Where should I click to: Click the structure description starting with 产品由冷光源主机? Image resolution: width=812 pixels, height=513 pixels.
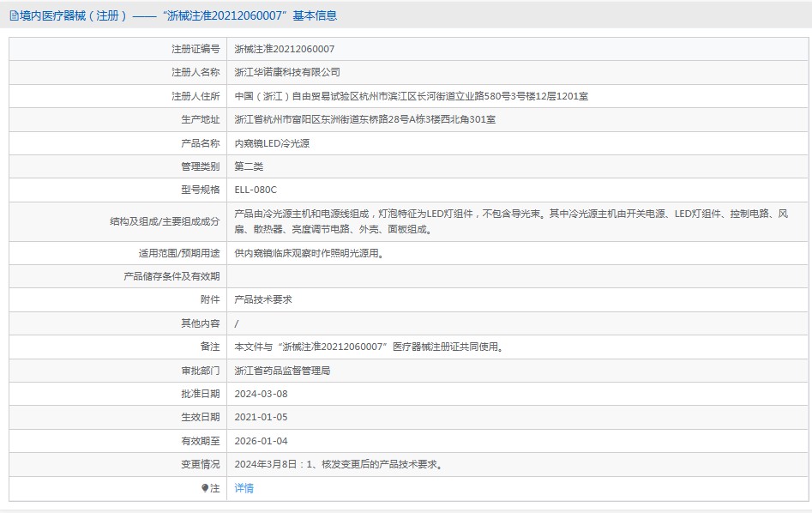click(511, 221)
